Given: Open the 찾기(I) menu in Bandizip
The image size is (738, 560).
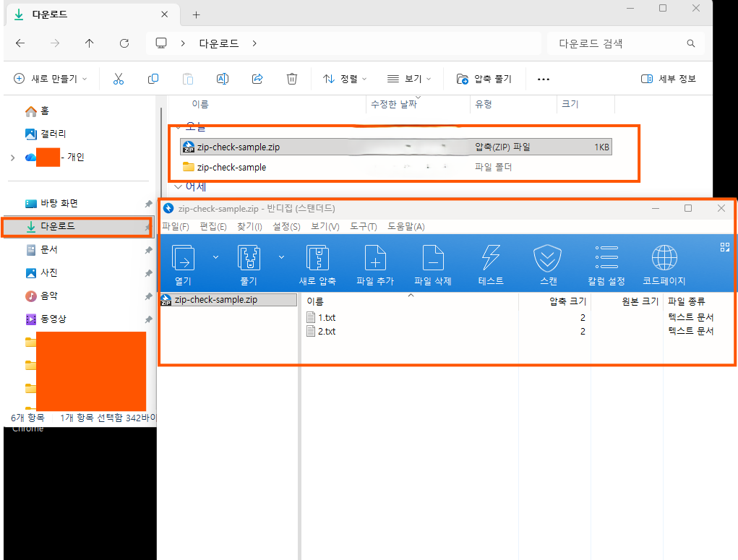Looking at the screenshot, I should tap(249, 226).
